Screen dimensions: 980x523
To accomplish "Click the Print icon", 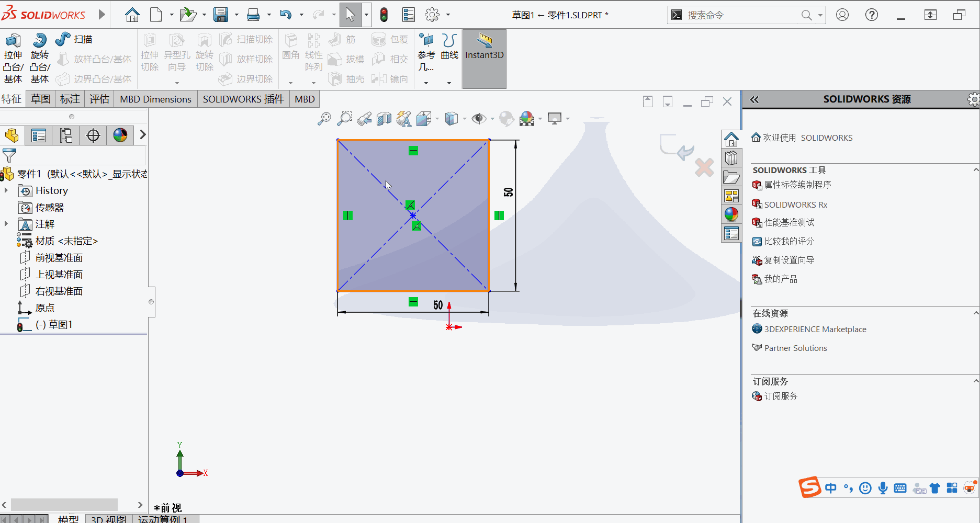I will click(x=253, y=15).
